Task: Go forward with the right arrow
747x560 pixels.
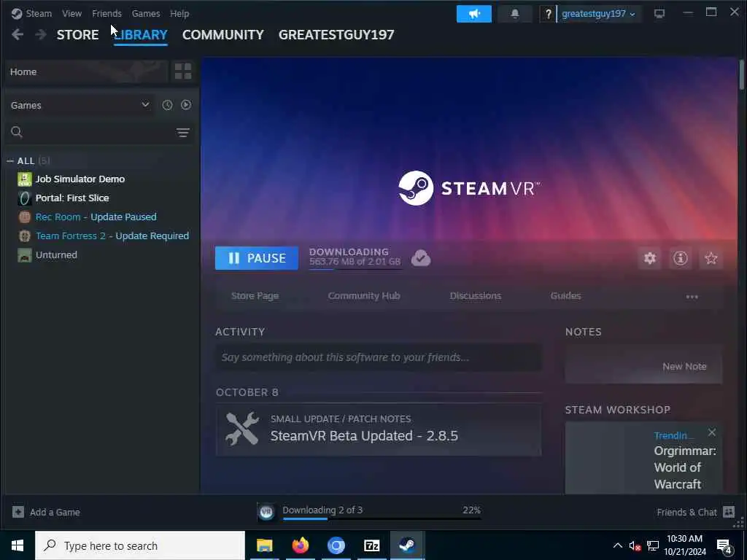Action: (x=41, y=35)
